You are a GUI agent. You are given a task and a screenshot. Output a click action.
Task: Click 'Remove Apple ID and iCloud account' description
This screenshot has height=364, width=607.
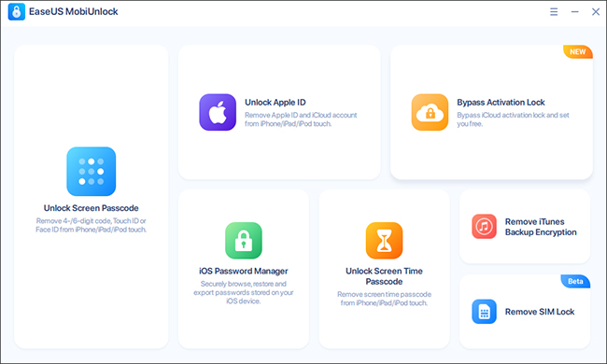[301, 119]
